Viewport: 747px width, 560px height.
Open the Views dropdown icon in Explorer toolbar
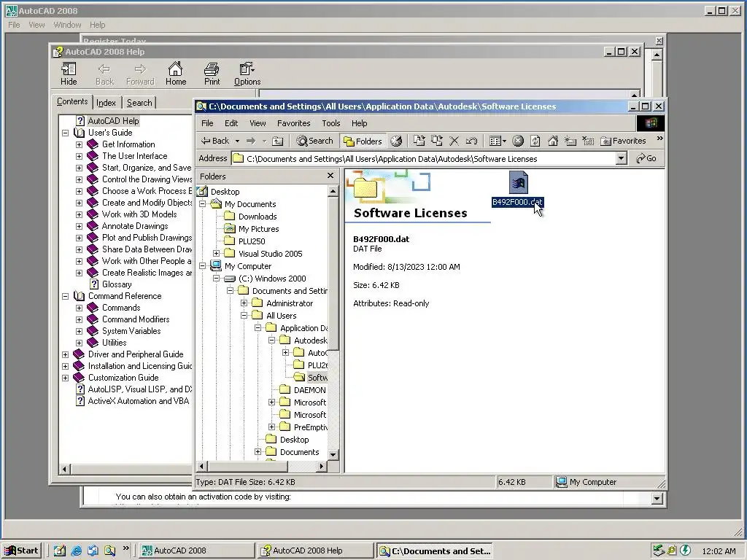point(498,141)
